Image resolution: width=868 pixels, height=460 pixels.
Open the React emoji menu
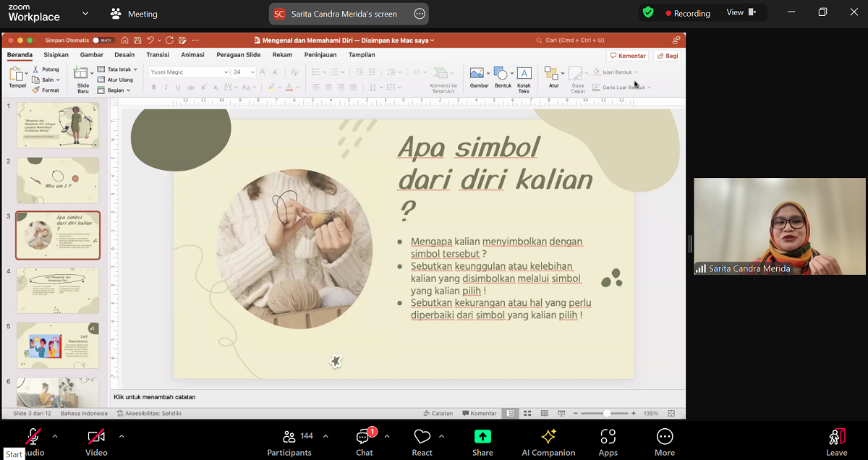(x=422, y=440)
